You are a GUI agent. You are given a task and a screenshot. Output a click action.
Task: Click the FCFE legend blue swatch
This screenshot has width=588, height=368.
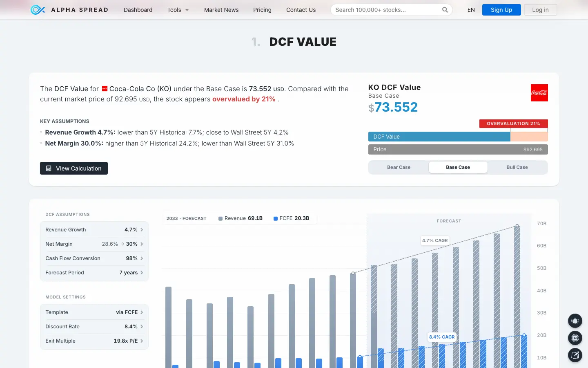276,219
